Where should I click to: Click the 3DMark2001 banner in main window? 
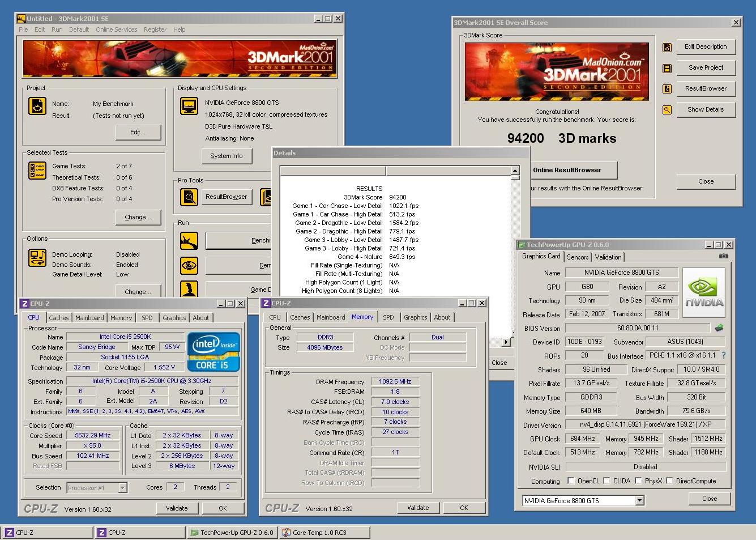pyautogui.click(x=180, y=59)
